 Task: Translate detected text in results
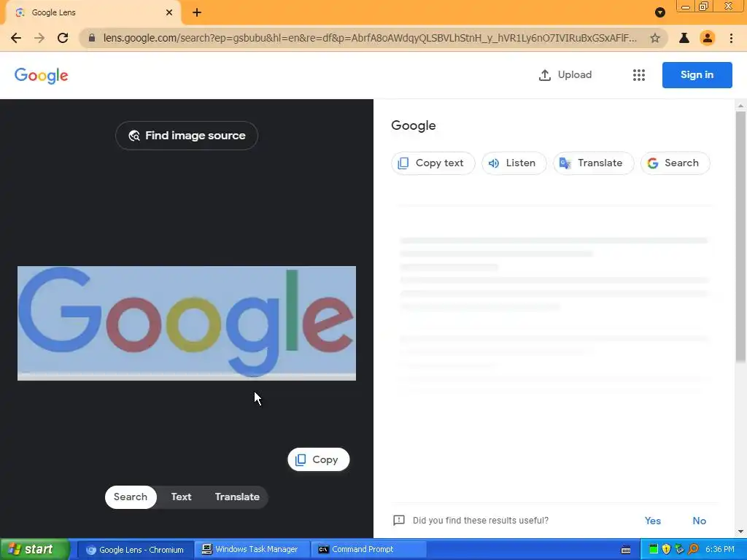[x=593, y=163]
